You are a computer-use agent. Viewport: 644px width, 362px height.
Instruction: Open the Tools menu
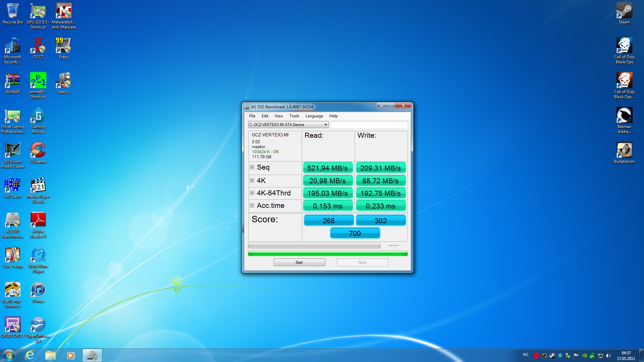click(294, 116)
